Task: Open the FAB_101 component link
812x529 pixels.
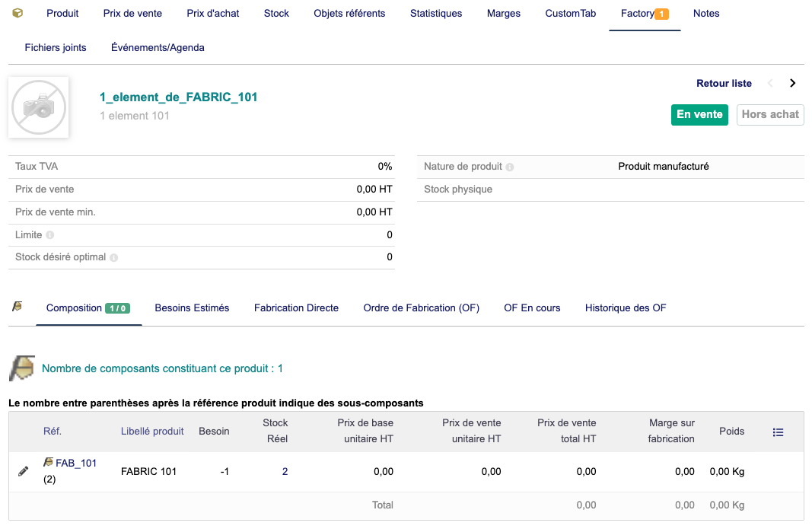Action: (x=76, y=464)
